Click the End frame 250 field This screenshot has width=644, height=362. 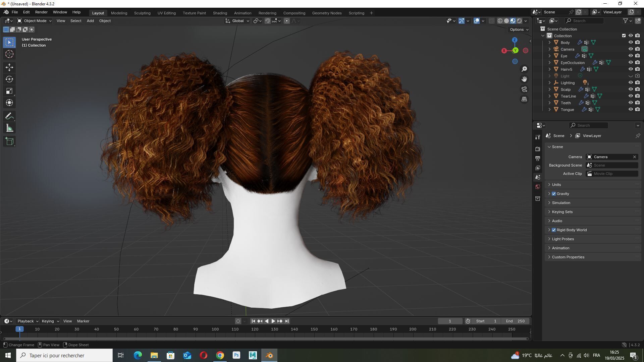(516, 321)
